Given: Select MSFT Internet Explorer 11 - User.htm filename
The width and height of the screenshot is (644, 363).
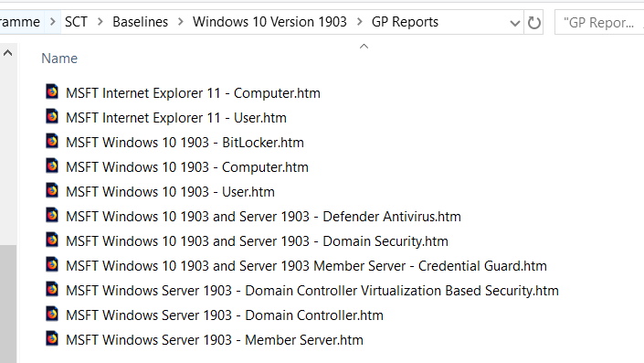Looking at the screenshot, I should coord(176,118).
